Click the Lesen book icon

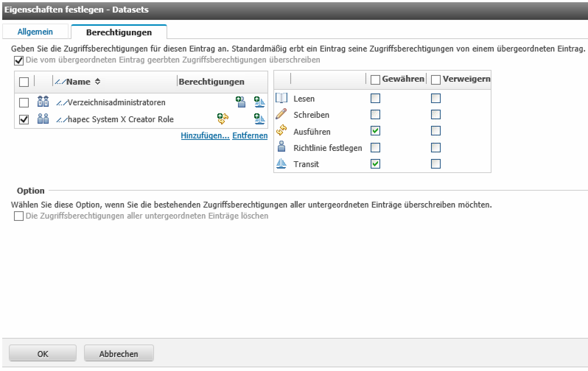(281, 98)
